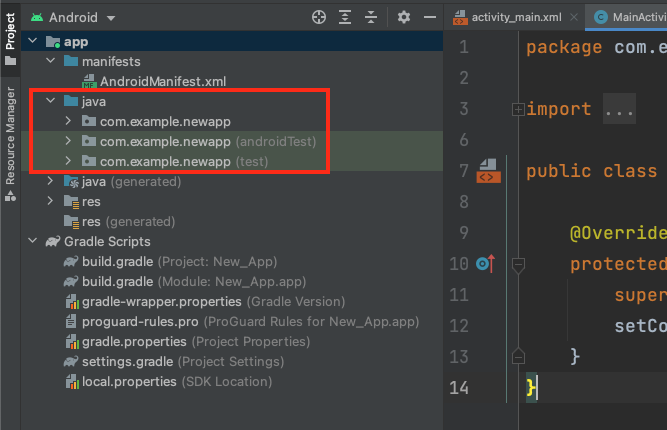
Task: Expand com.example.newapp (androidTest) package
Action: [68, 141]
